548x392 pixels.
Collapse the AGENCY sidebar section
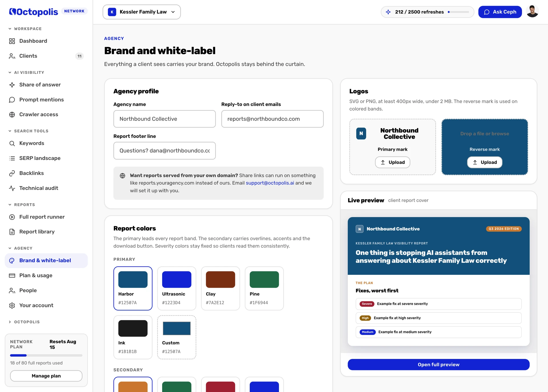click(20, 248)
